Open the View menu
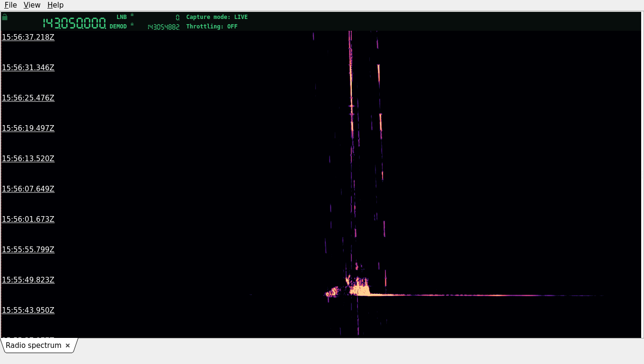 [x=32, y=5]
